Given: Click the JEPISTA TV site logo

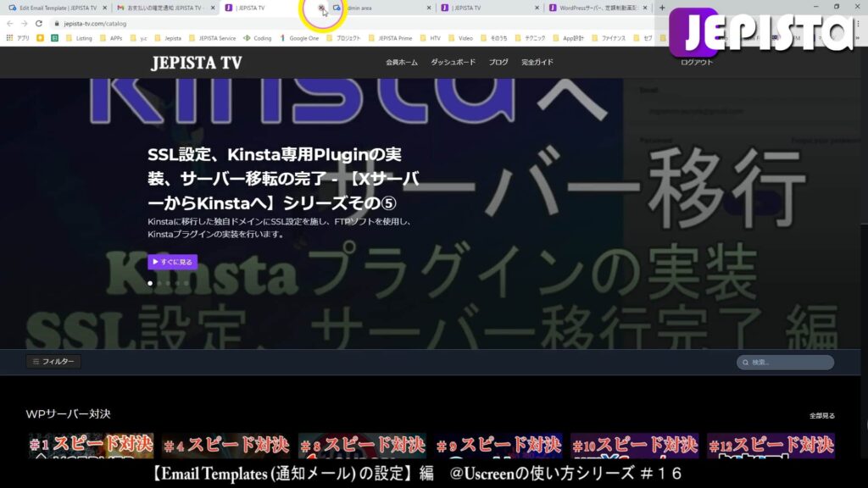Looking at the screenshot, I should pos(197,63).
